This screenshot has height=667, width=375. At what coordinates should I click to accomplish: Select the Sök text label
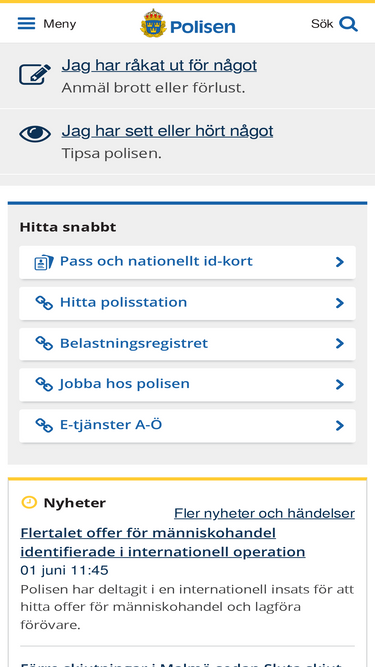click(x=322, y=24)
